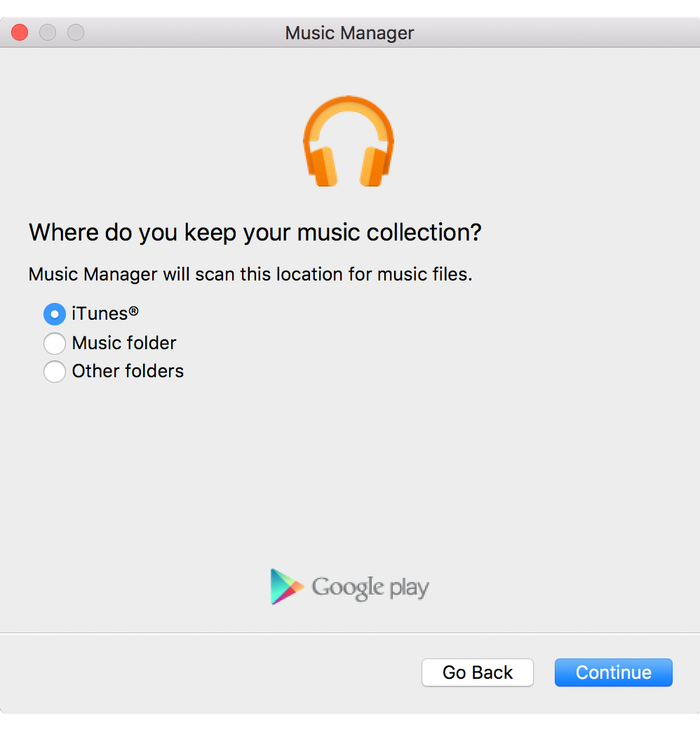Click the Music folder option label
The image size is (700, 730).
click(x=124, y=343)
